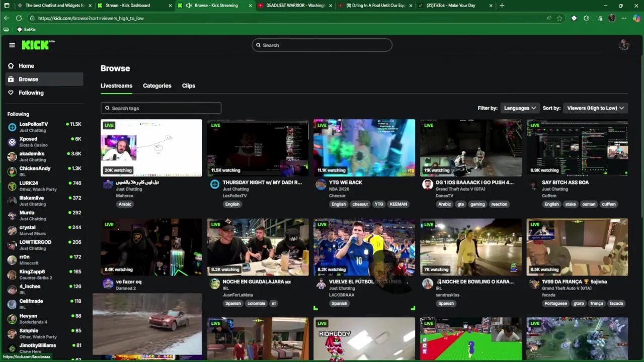The height and width of the screenshot is (362, 644).
Task: Reload the page with browser refresh
Action: pos(19,18)
